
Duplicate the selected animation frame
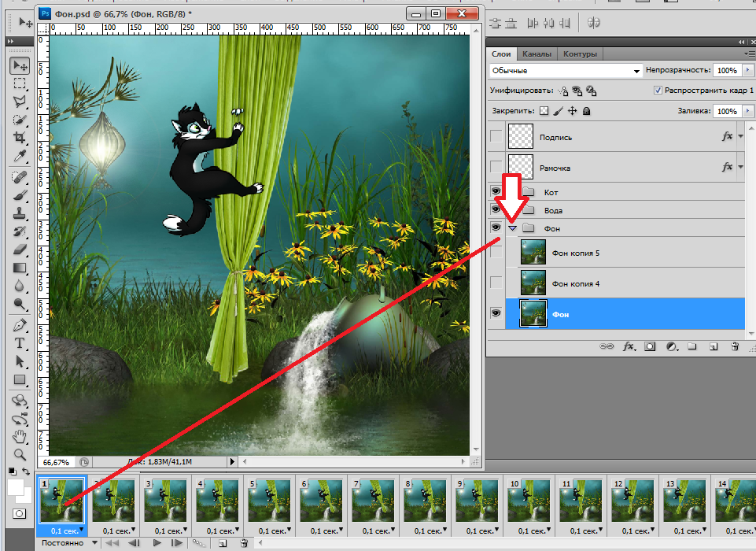point(223,543)
